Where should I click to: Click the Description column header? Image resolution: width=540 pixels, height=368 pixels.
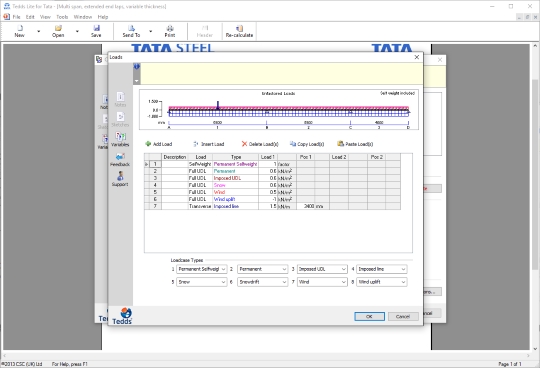coord(175,157)
